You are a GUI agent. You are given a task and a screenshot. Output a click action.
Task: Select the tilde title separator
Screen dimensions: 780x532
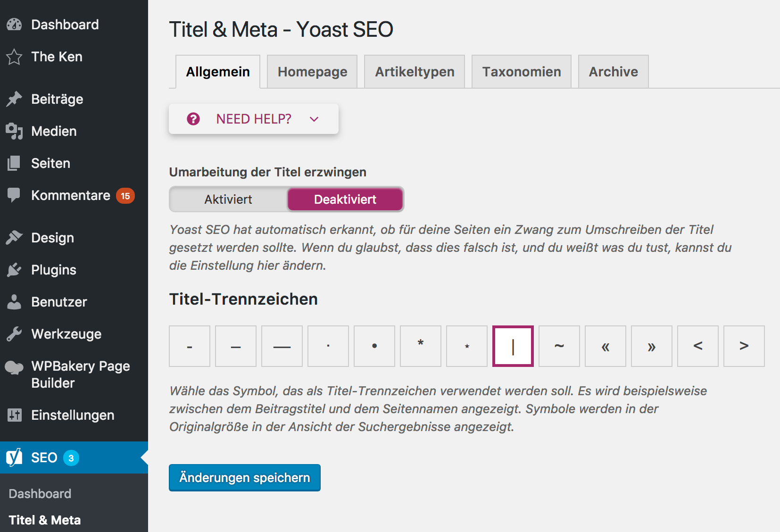click(559, 346)
